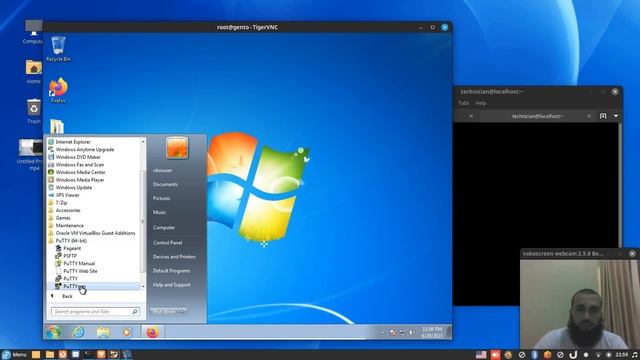Click the Bluetooth icon in the host system tray
The height and width of the screenshot is (360, 640).
tap(534, 355)
